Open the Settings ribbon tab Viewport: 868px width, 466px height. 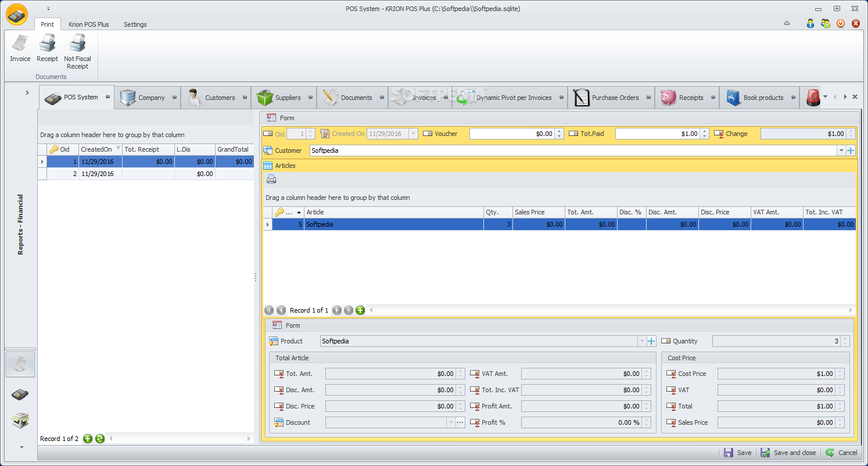135,24
